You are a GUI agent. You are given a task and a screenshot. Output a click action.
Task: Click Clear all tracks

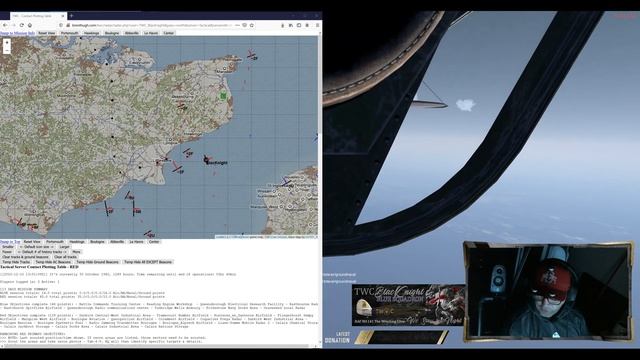(x=65, y=257)
